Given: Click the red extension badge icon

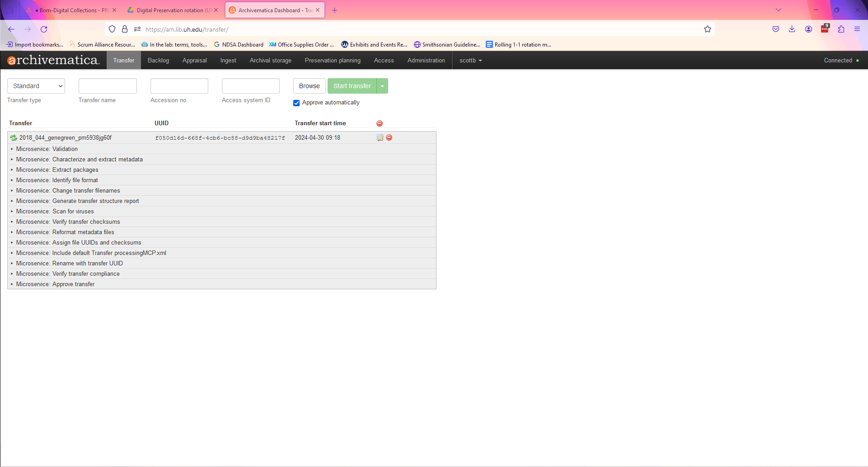Looking at the screenshot, I should coord(825,29).
